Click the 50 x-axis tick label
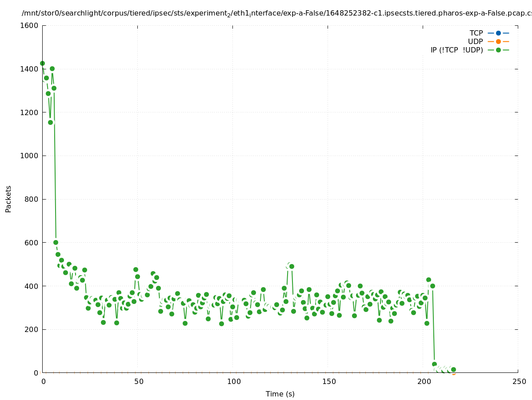Viewport: 532px width, 400px height. (x=138, y=382)
